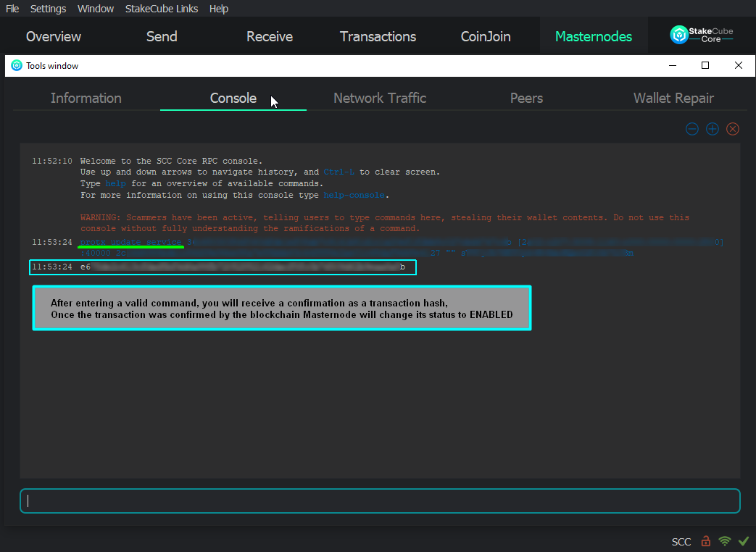The image size is (756, 552).
Task: Click the Tools window title icon
Action: pos(17,65)
